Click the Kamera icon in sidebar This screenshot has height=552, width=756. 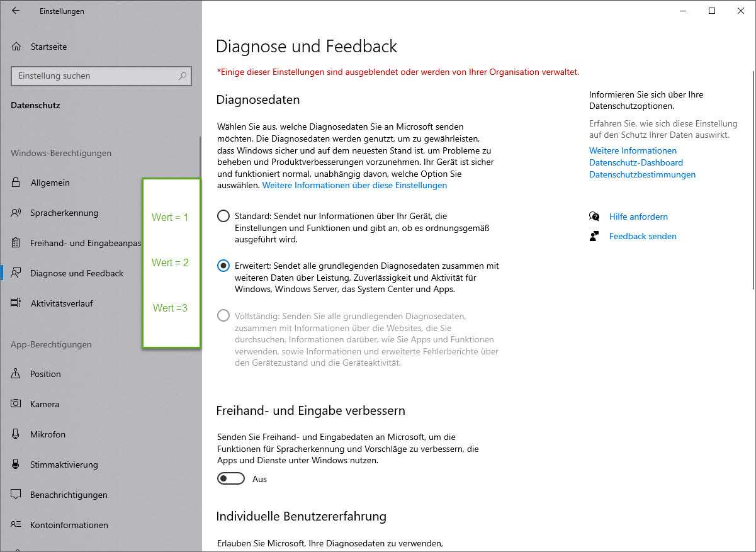(x=16, y=404)
